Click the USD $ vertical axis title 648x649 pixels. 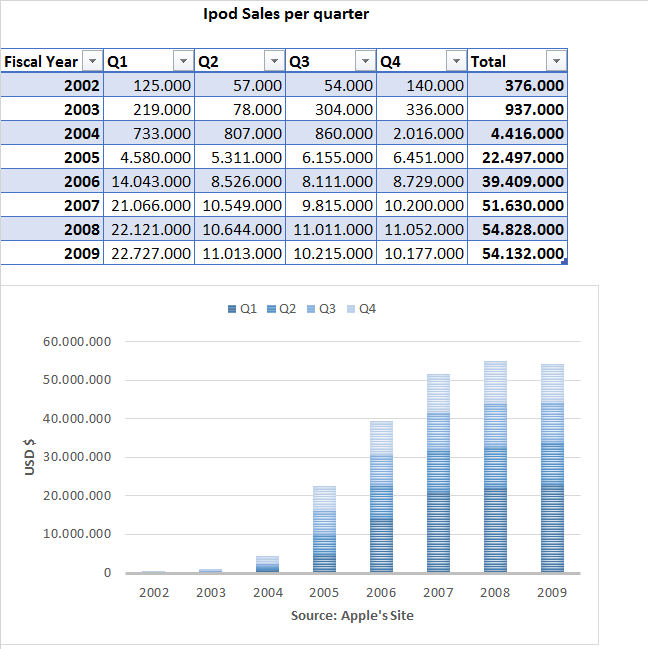click(30, 457)
